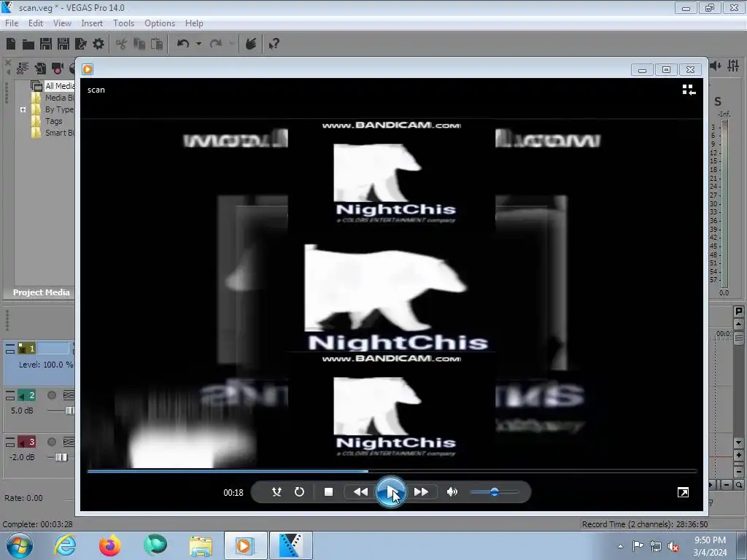This screenshot has height=560, width=747.
Task: Open a project with the folder icon
Action: click(28, 44)
